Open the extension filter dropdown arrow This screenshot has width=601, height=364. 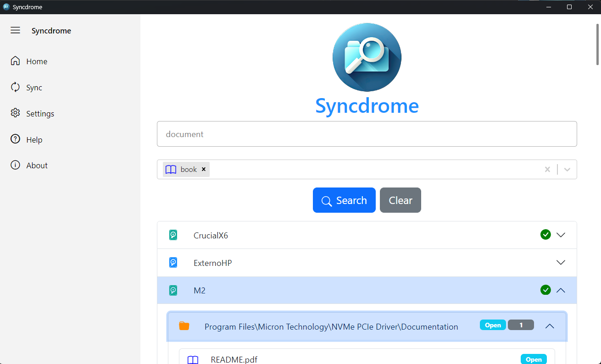tap(567, 169)
